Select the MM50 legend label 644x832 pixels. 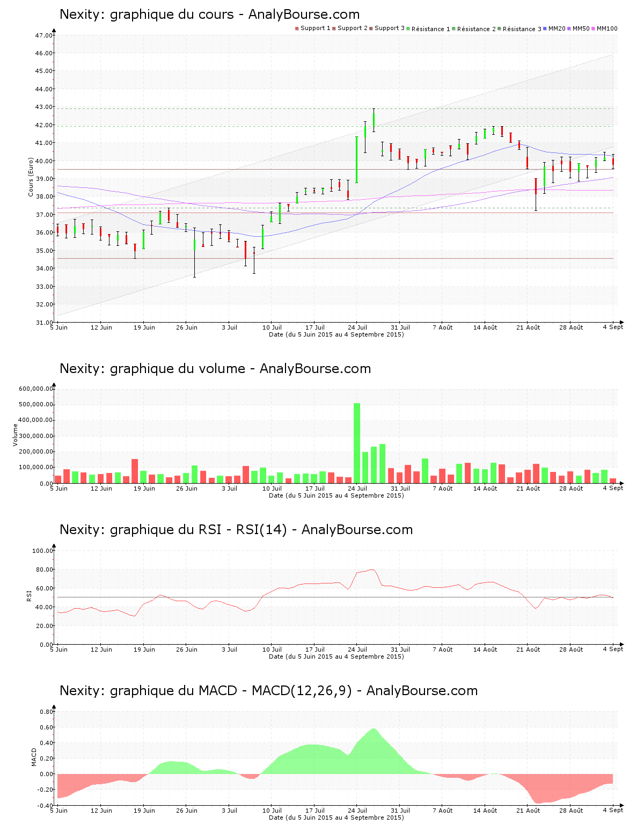pos(581,28)
